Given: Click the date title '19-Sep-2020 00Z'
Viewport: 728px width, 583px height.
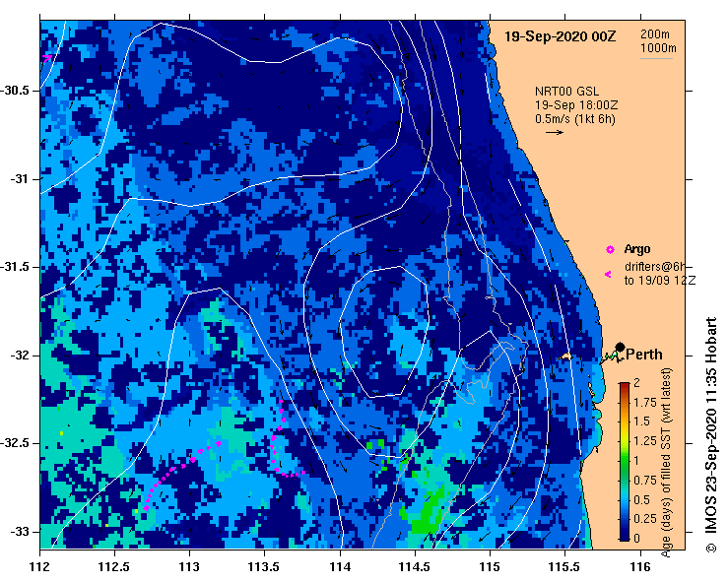Looking at the screenshot, I should click(560, 36).
